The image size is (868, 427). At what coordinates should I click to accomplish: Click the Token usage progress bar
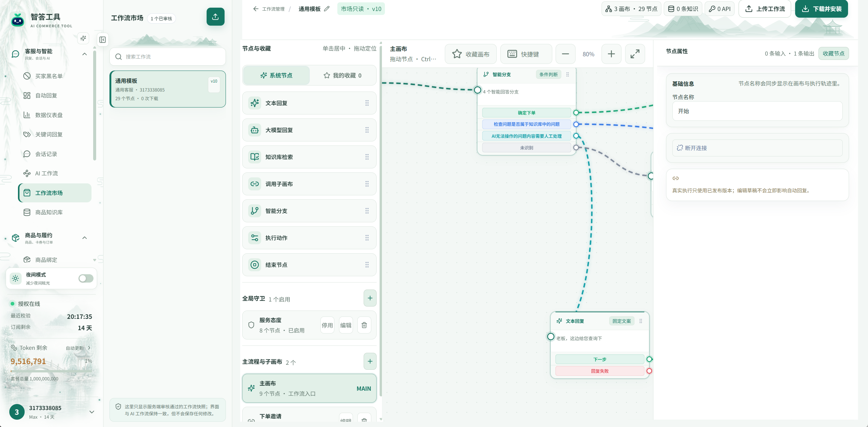(x=51, y=371)
